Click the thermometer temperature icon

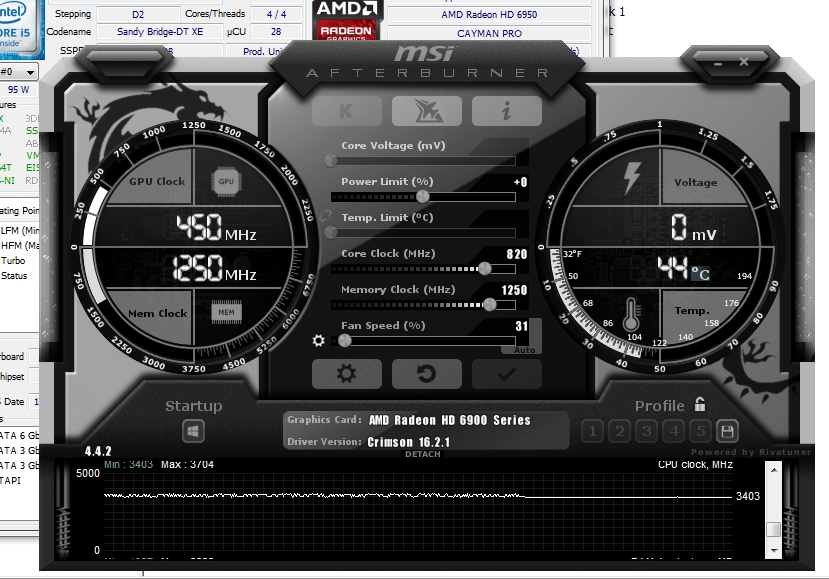coord(630,315)
